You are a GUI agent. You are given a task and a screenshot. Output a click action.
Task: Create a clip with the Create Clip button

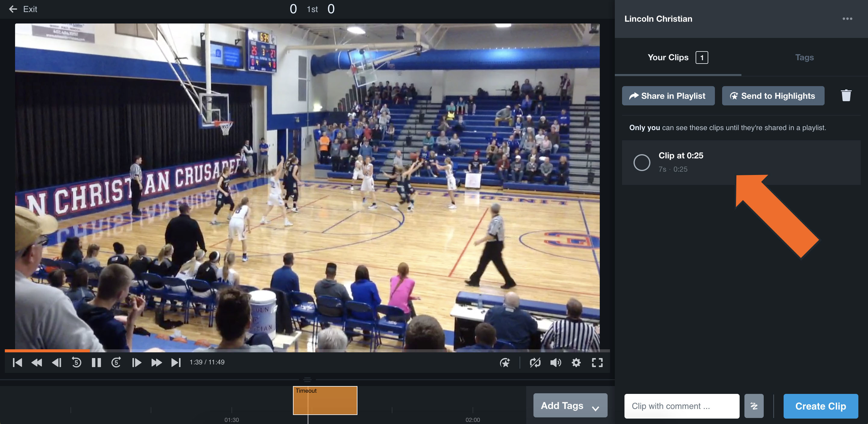click(x=821, y=406)
